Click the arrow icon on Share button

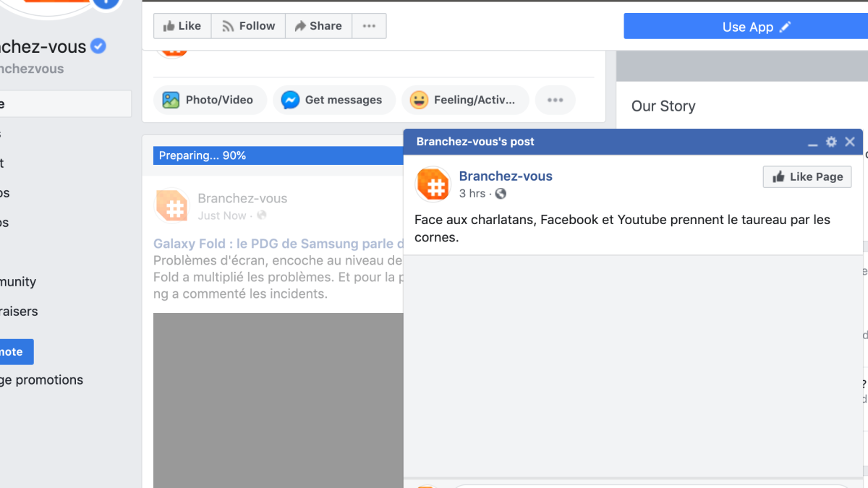[x=299, y=26]
